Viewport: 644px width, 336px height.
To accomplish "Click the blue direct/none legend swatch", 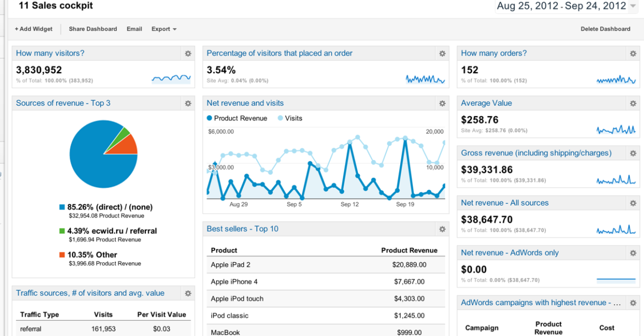I will click(62, 208).
